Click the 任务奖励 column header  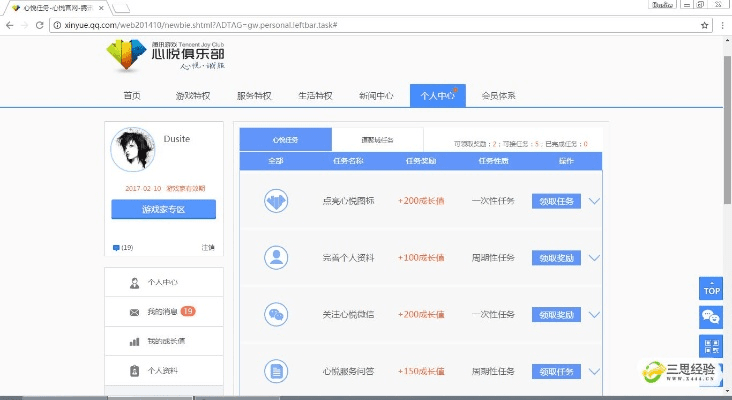click(x=421, y=161)
